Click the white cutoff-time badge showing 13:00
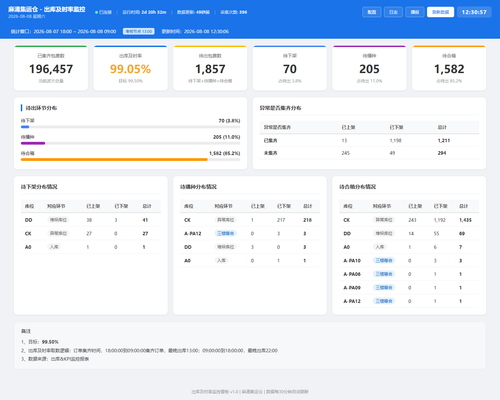 click(x=139, y=31)
